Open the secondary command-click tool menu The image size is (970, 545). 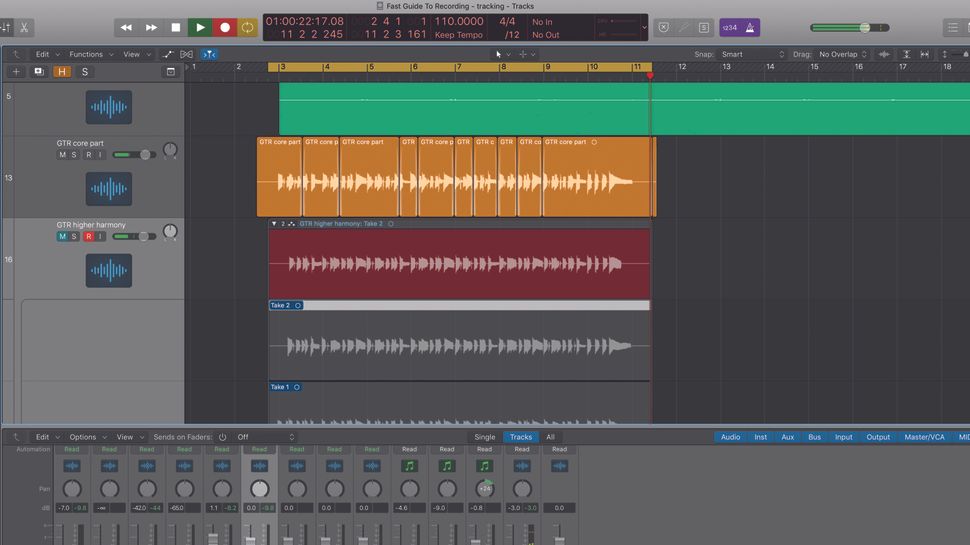526,54
